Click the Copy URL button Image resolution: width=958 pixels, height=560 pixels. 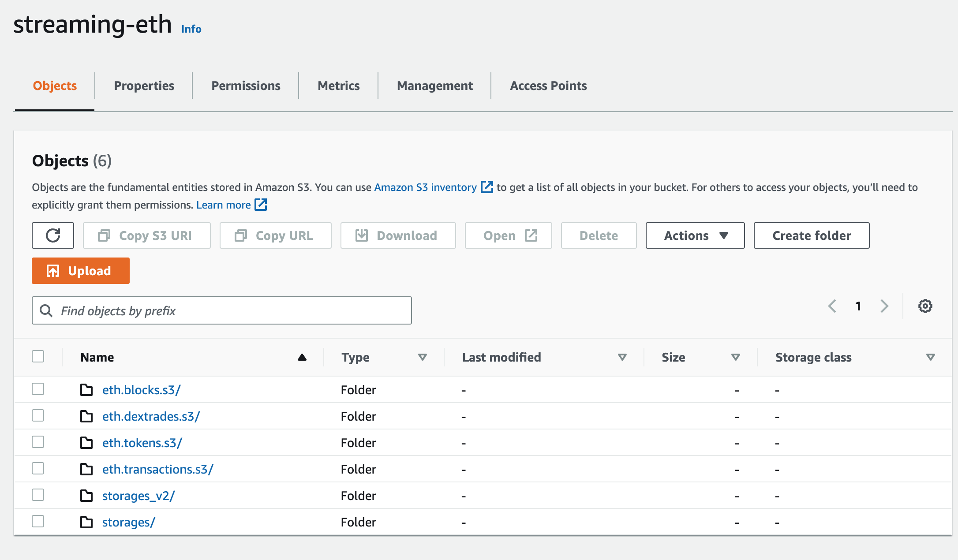click(276, 235)
